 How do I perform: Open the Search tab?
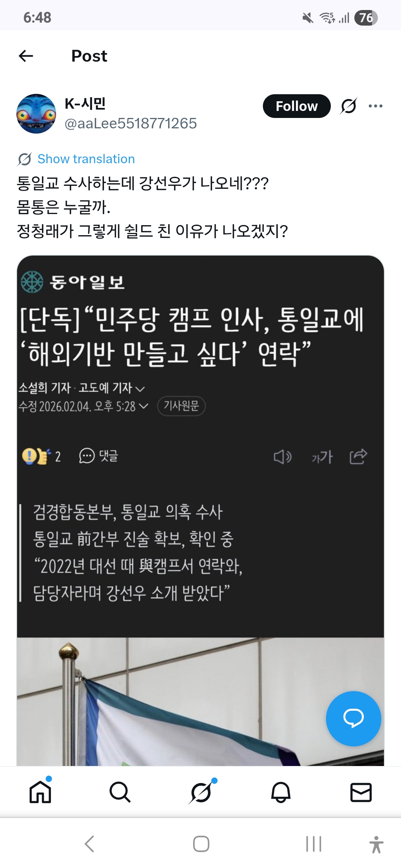120,792
